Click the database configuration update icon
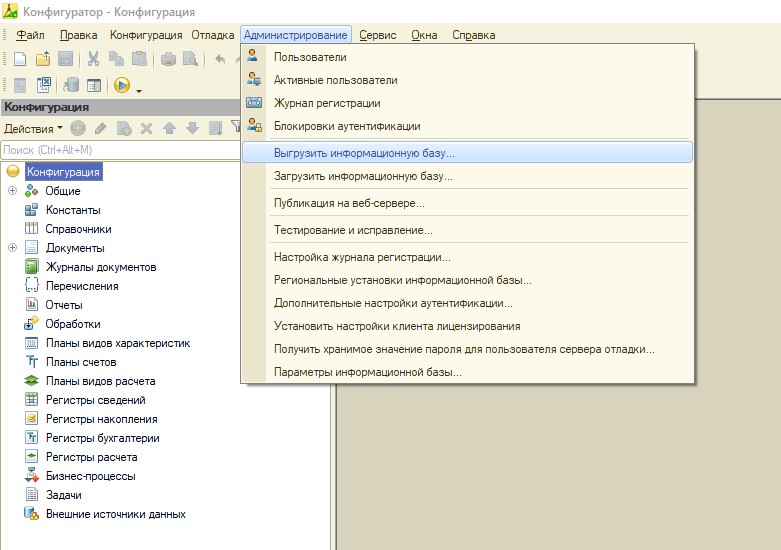 (69, 86)
